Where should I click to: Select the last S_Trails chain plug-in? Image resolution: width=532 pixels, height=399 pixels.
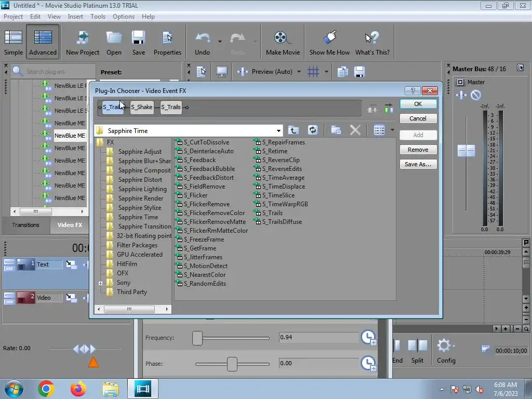(170, 107)
